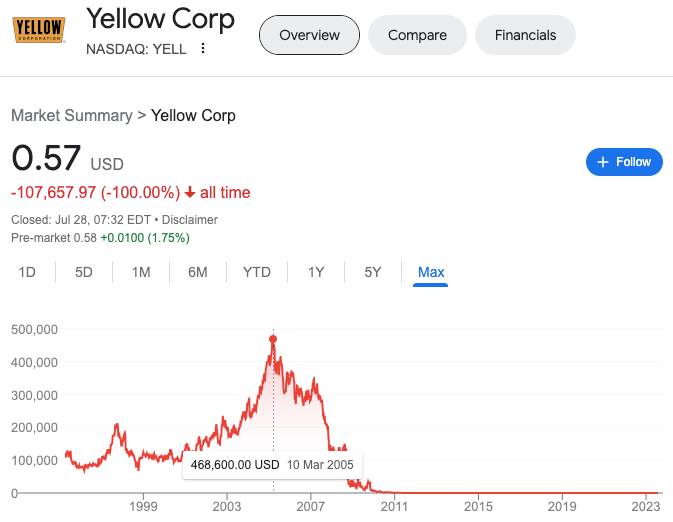
Task: Open the Financials tab
Action: (x=525, y=35)
